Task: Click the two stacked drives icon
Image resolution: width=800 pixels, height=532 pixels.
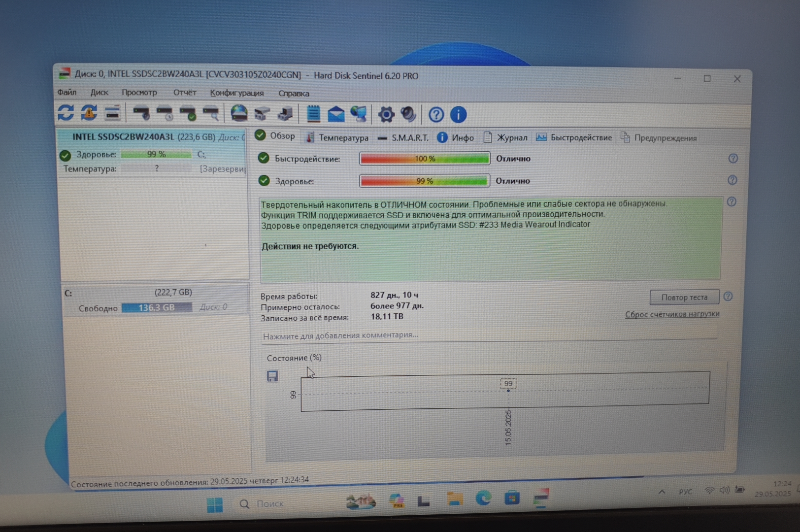Action: click(262, 114)
